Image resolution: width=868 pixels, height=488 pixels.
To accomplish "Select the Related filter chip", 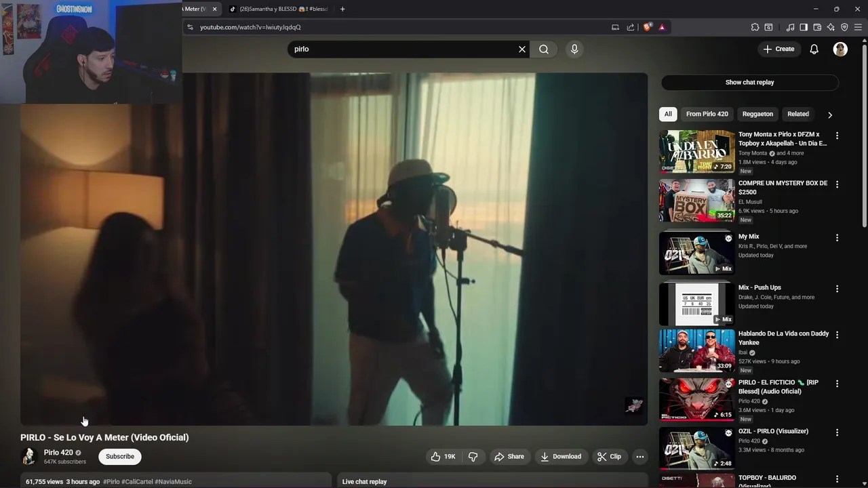I will [x=798, y=114].
